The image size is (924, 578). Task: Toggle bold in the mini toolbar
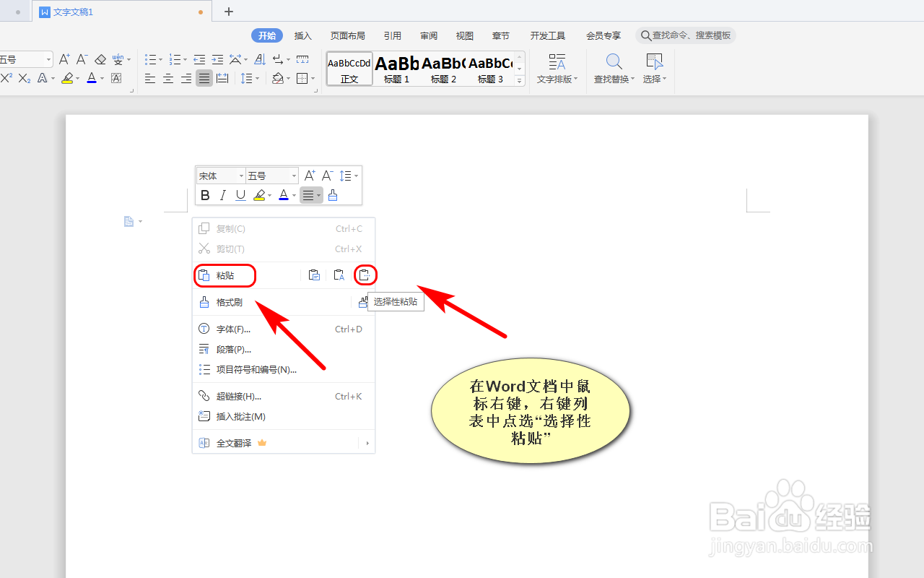click(205, 195)
